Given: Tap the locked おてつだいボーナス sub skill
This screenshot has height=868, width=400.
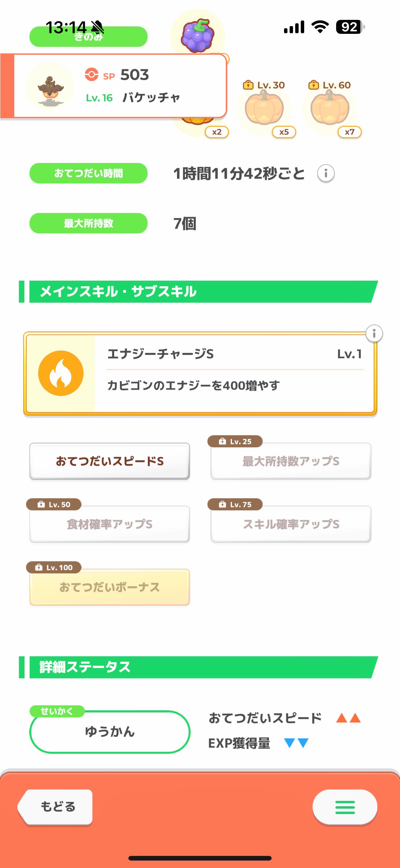Looking at the screenshot, I should pyautogui.click(x=110, y=587).
